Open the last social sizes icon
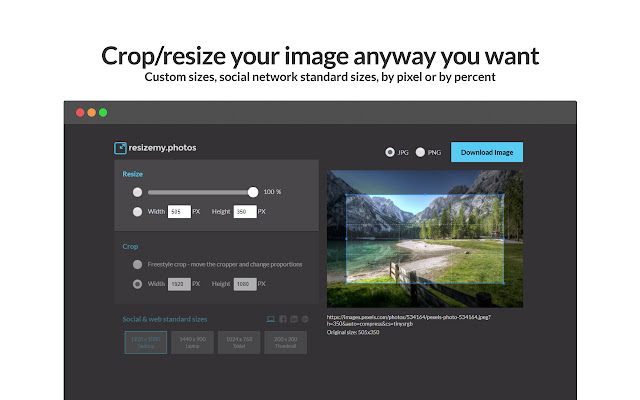640x400 pixels. coord(305,319)
